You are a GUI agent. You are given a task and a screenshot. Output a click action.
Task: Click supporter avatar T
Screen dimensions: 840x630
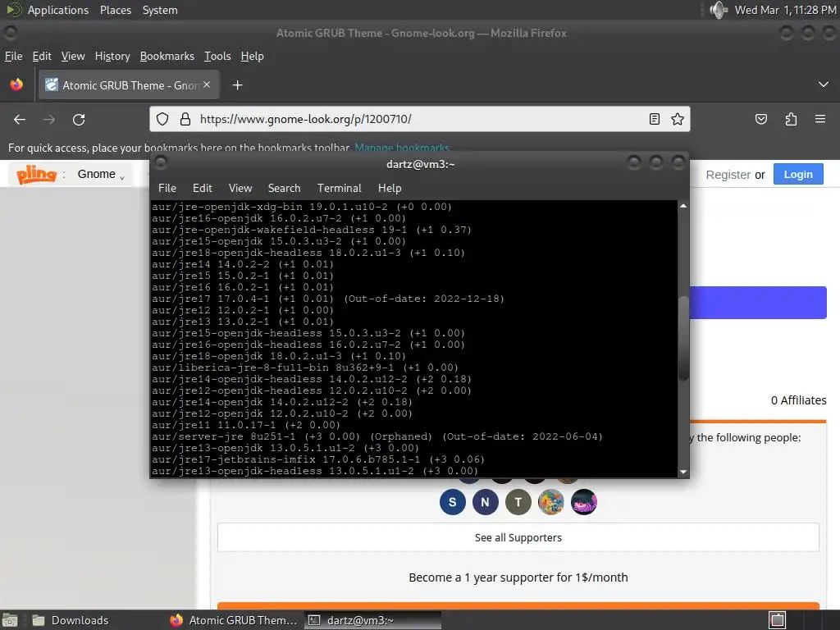(518, 502)
